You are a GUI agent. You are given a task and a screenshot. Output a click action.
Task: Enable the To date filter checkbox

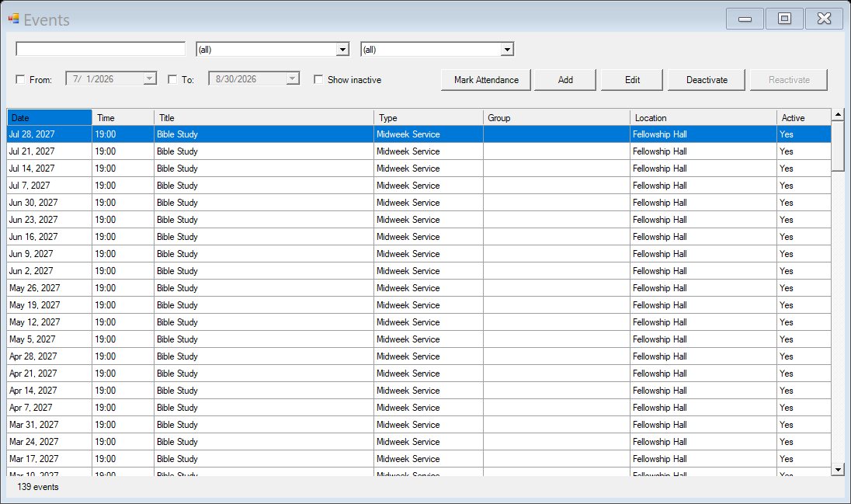172,79
